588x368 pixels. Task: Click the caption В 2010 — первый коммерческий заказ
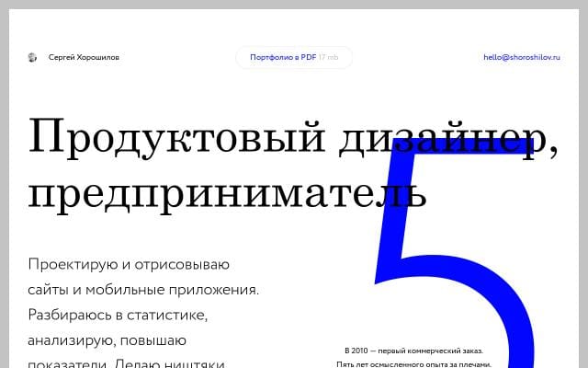point(413,351)
